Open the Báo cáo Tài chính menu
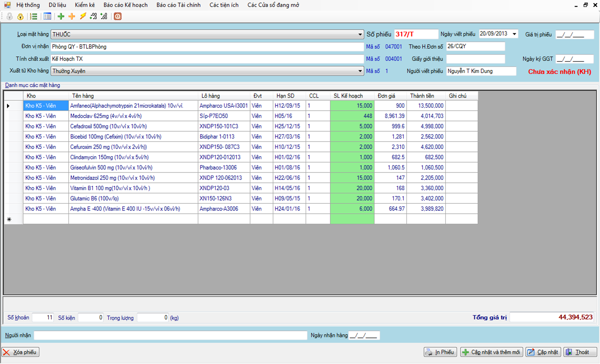 [179, 5]
